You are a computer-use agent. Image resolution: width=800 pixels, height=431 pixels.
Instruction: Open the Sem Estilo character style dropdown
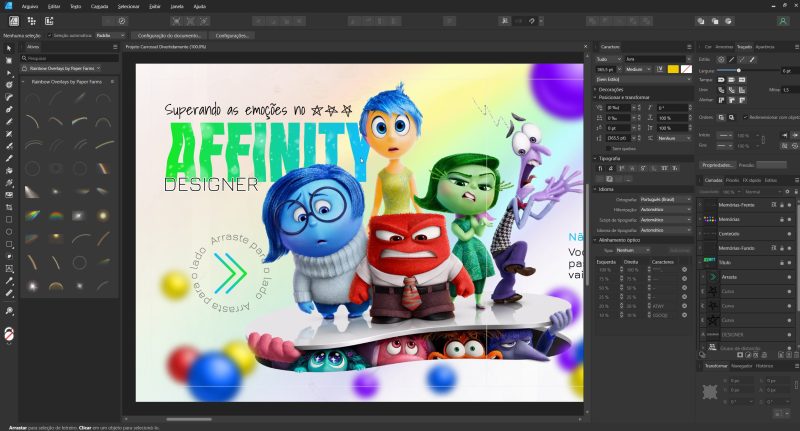(x=644, y=80)
